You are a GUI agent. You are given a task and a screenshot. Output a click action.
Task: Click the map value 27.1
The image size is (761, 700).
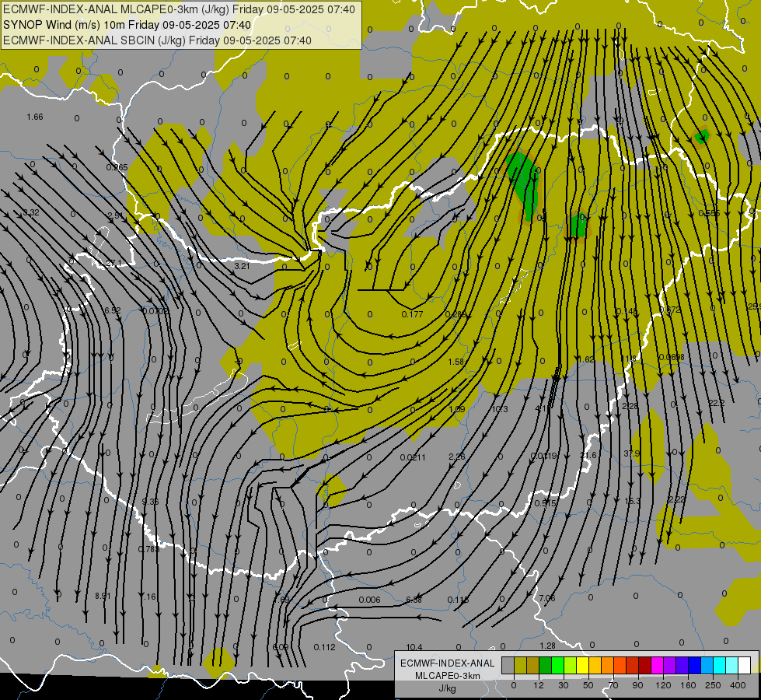[113, 263]
